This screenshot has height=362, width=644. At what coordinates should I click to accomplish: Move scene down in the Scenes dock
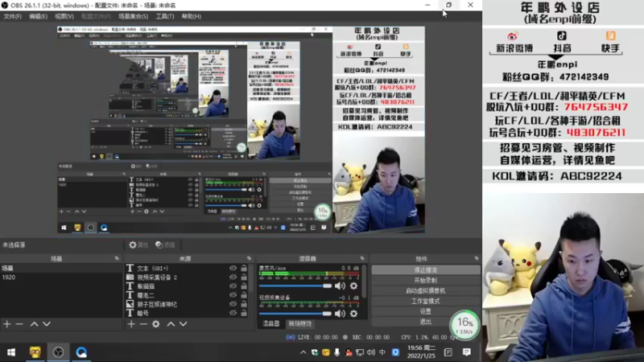[47, 324]
